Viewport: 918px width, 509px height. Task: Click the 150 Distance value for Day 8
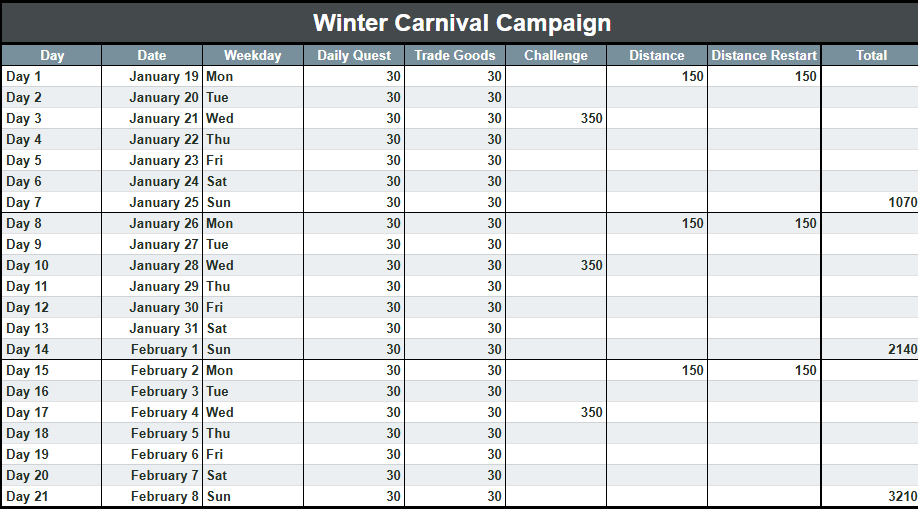click(x=656, y=223)
